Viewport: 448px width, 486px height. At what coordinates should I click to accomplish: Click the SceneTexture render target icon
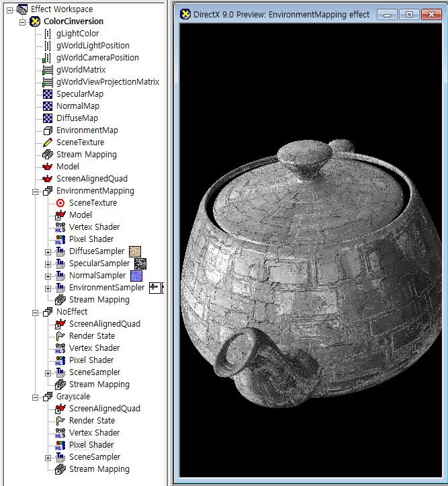point(60,203)
